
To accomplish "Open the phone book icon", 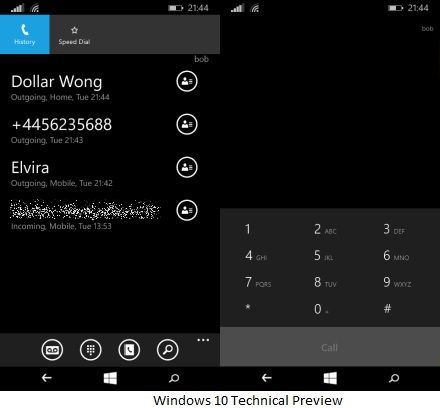I will (x=129, y=350).
